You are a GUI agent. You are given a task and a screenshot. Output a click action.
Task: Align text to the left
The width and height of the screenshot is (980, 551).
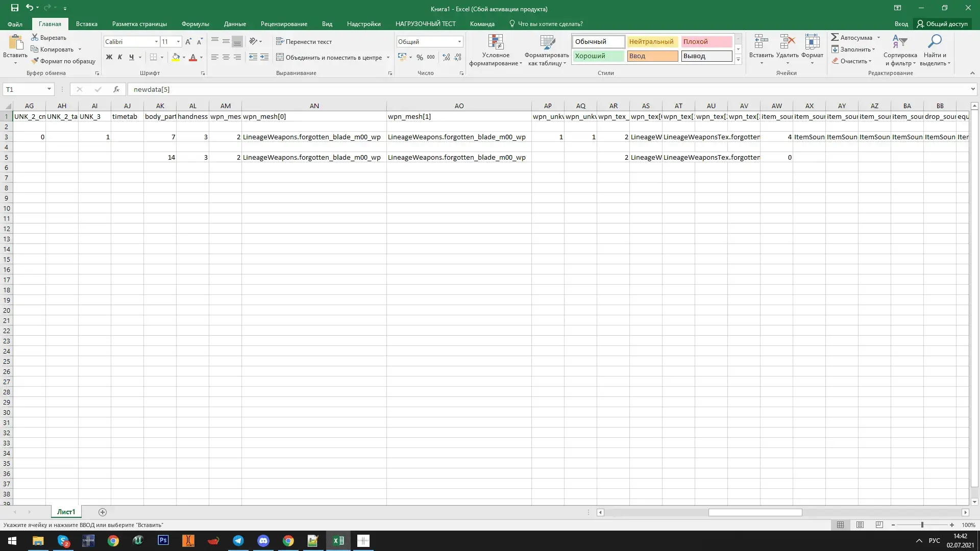tap(215, 57)
